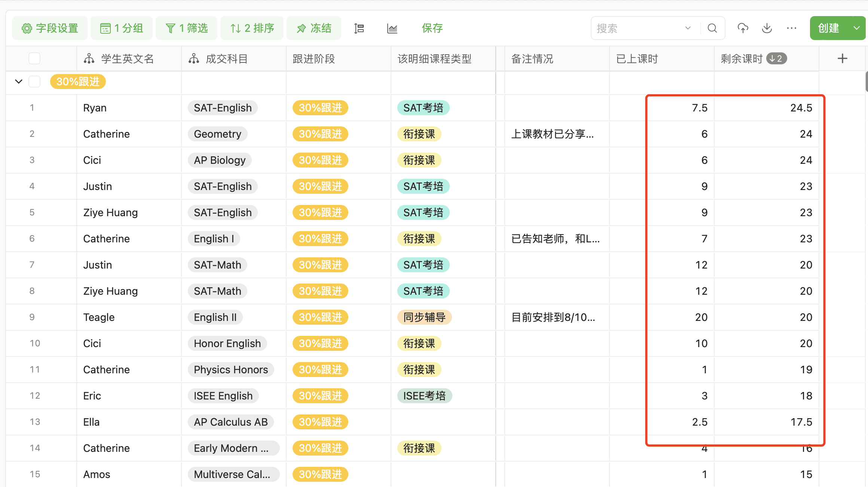Click the vertical scrollbar on right edge
The height and width of the screenshot is (487, 868).
867,82
